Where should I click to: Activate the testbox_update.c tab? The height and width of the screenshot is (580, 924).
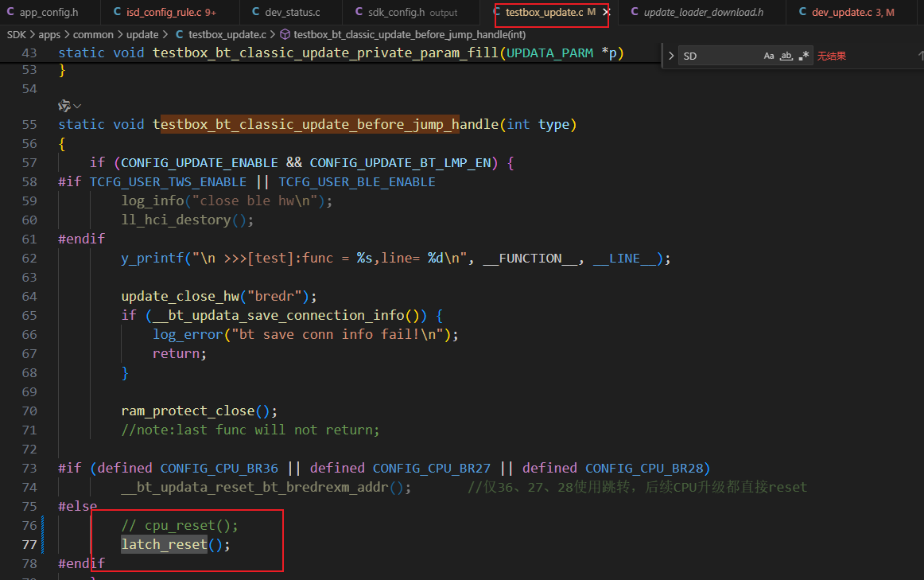click(x=544, y=13)
